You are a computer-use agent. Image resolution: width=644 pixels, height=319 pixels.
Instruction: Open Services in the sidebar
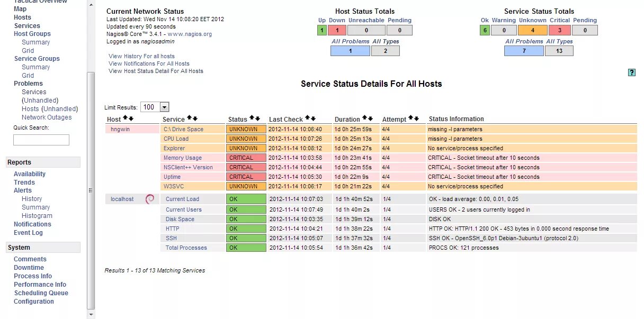[x=27, y=26]
